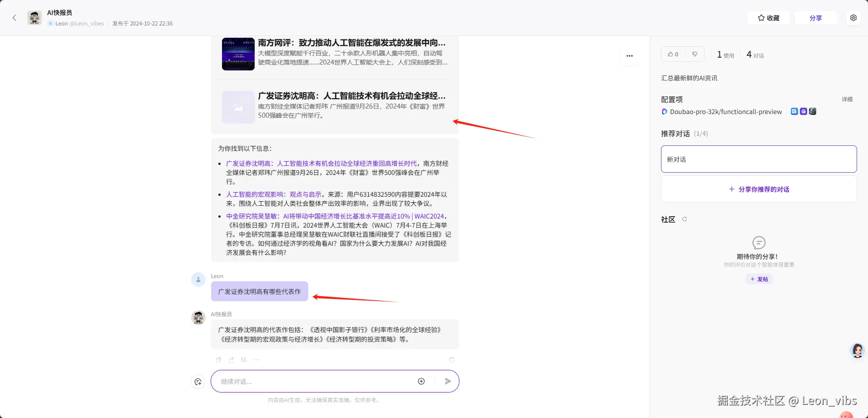The height and width of the screenshot is (418, 868).
Task: Click the 发帖 post button
Action: click(759, 279)
